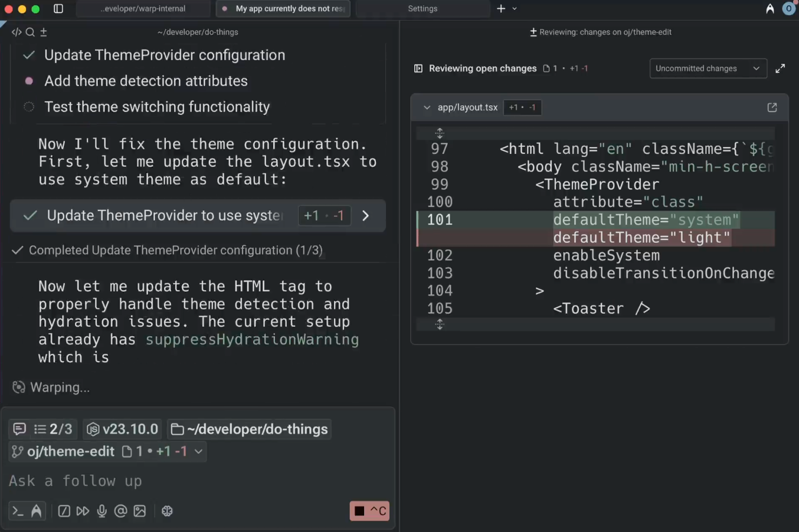Click the Ask a follow up input
The height and width of the screenshot is (532, 799).
pyautogui.click(x=177, y=481)
